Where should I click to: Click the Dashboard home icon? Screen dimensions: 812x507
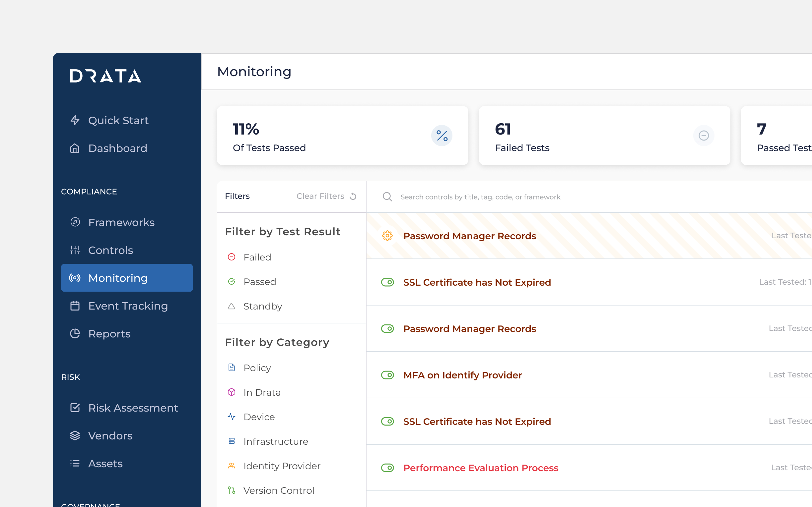[75, 148]
